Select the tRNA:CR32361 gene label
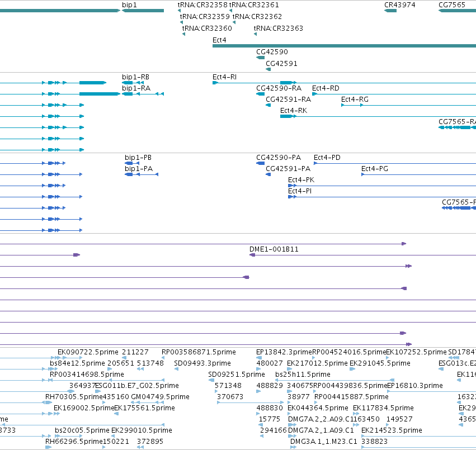 coord(254,5)
